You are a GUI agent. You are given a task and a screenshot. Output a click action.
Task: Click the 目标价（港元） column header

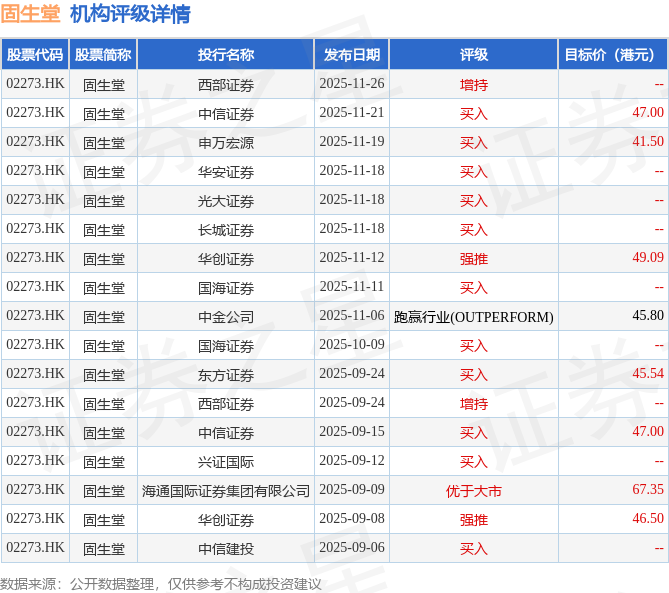(x=613, y=55)
